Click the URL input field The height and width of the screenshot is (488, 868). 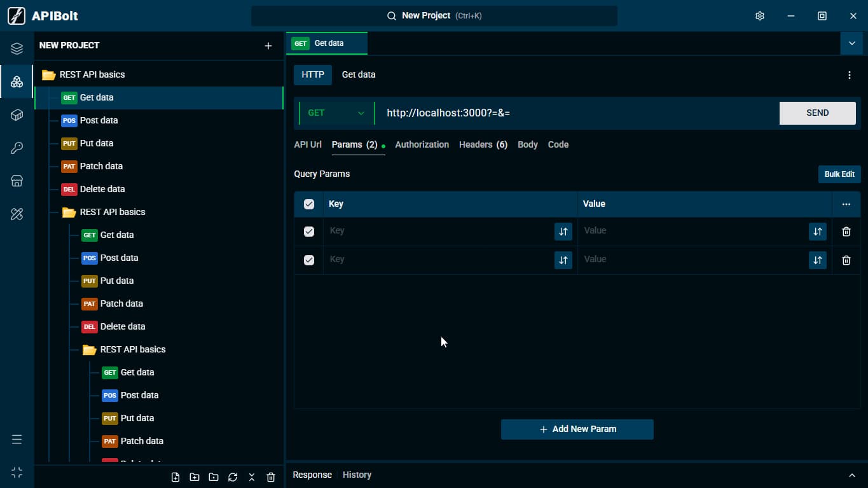(577, 113)
